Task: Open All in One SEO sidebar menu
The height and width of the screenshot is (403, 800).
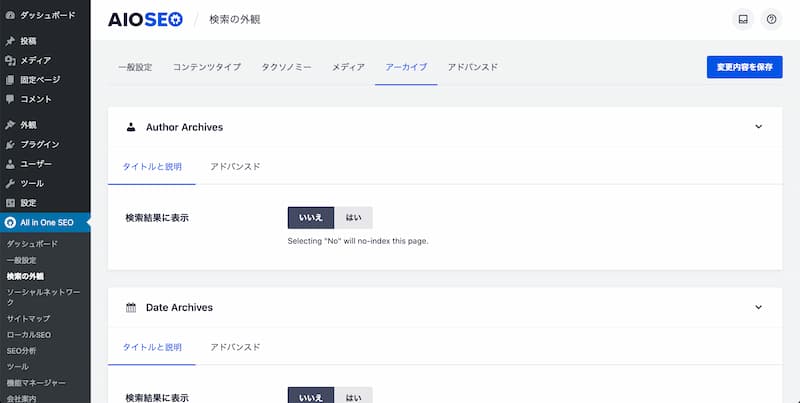Action: click(x=45, y=222)
